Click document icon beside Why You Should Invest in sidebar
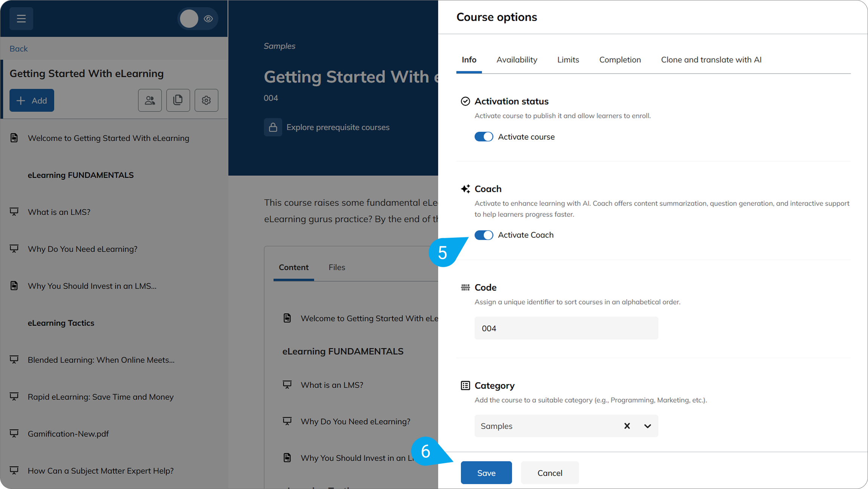The width and height of the screenshot is (868, 489). pyautogui.click(x=14, y=286)
